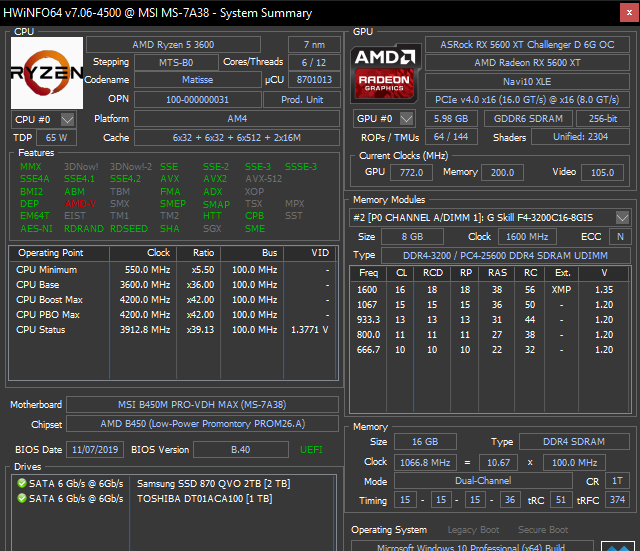Click the GDDR6 SDRAM field
The image size is (640, 551).
coord(529,119)
